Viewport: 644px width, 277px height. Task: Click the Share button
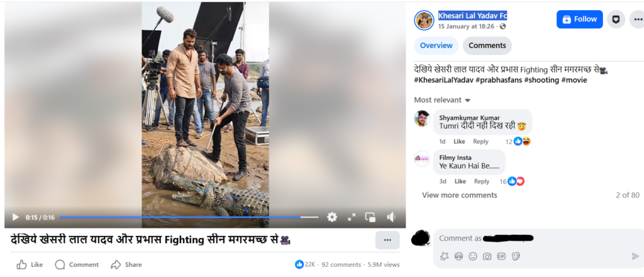126,264
